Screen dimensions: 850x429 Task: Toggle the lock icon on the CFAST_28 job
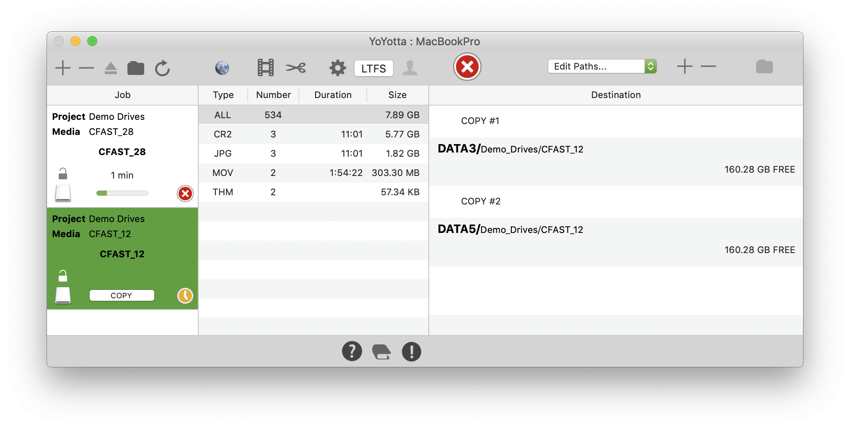pyautogui.click(x=63, y=174)
